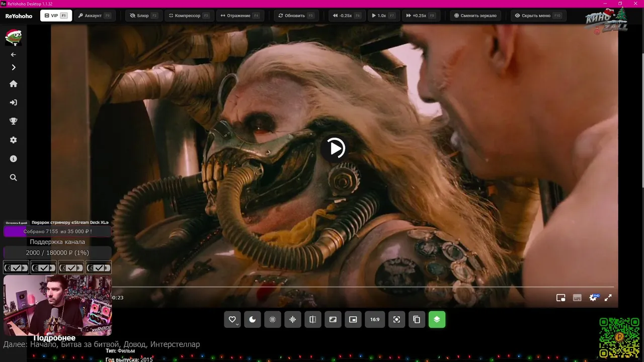This screenshot has height=362, width=644.
Task: Open the home page icon
Action: click(14, 84)
